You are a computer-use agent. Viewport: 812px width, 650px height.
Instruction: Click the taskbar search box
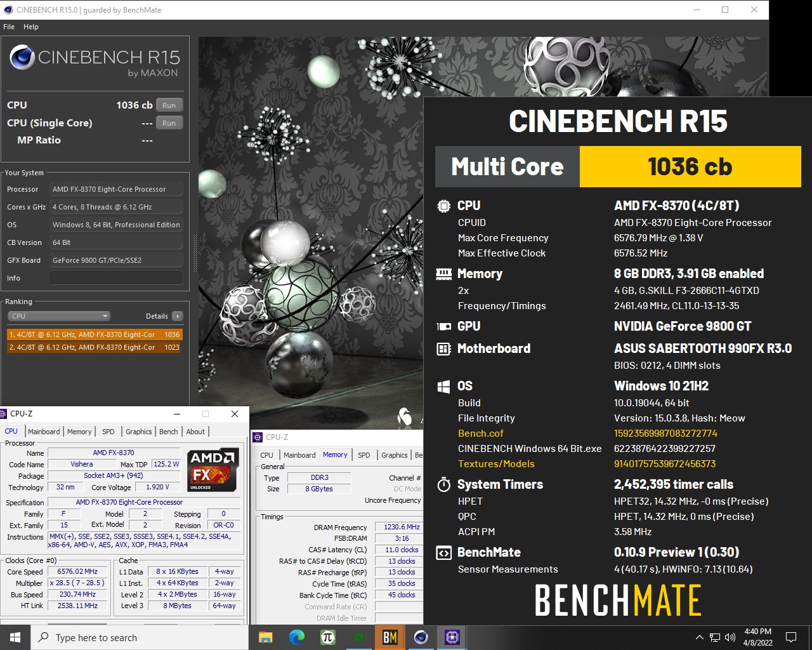point(140,637)
